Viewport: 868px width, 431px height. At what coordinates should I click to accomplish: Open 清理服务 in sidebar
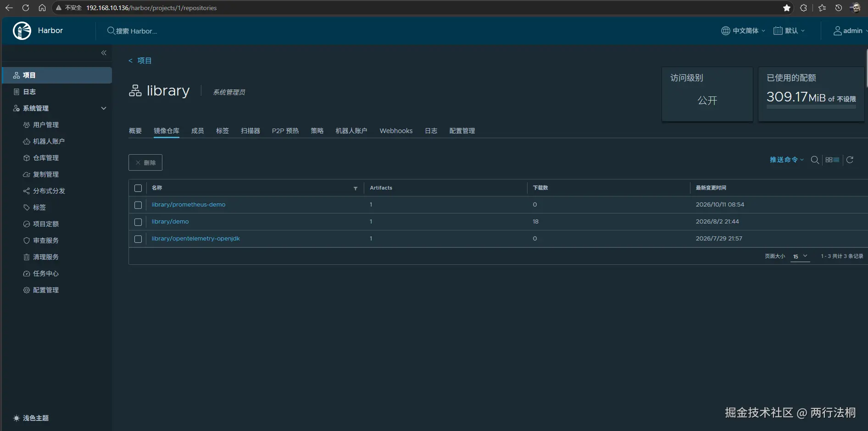(46, 257)
